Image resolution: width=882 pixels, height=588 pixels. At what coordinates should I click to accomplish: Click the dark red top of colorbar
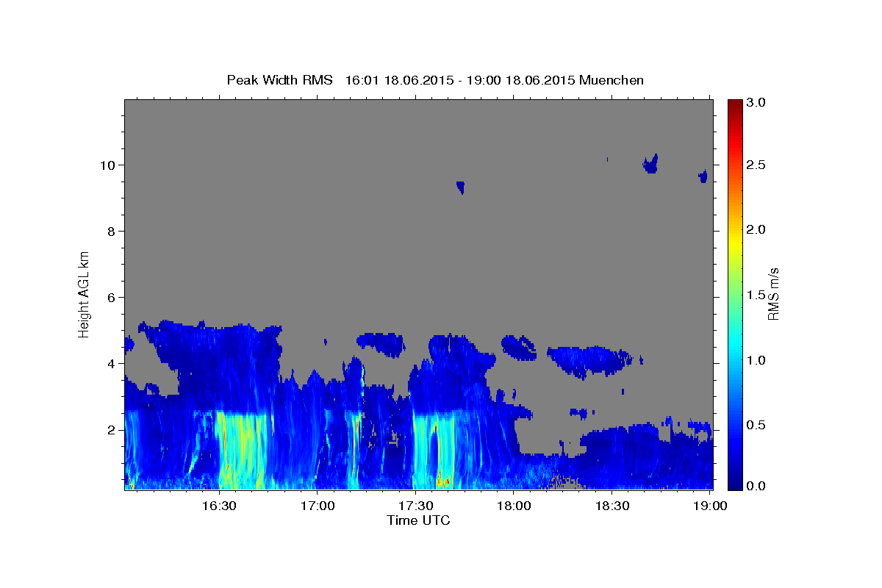pos(734,104)
